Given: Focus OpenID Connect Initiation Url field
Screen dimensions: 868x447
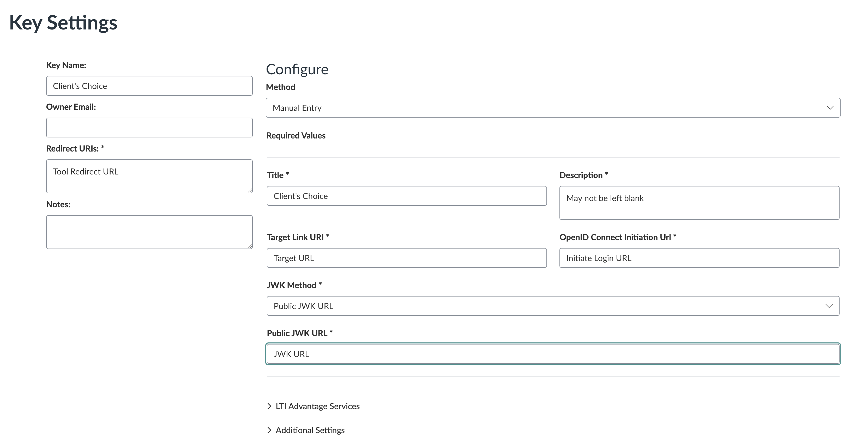Looking at the screenshot, I should point(699,258).
